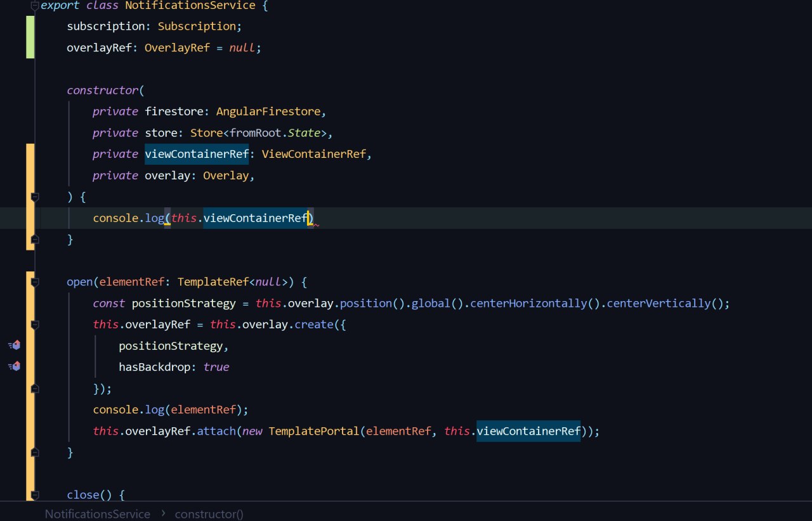Click fold end marker after constructor console.log
This screenshot has height=521, width=812.
35,239
